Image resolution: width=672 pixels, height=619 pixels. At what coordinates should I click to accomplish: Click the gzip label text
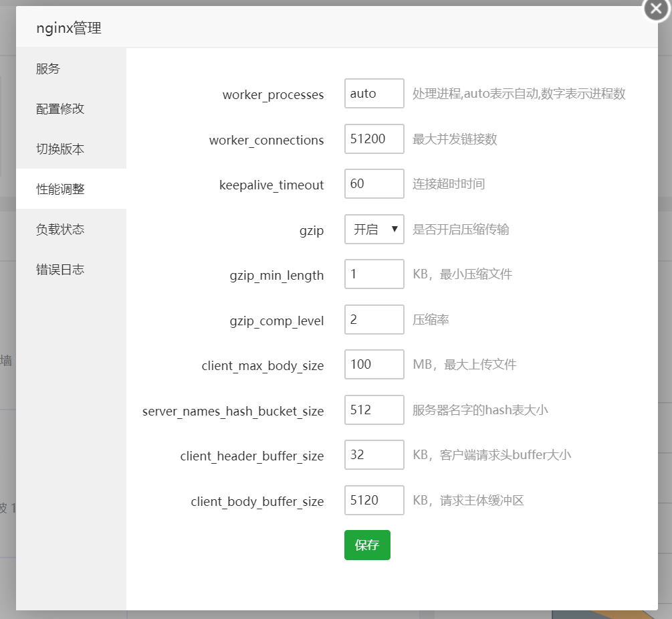pos(312,231)
